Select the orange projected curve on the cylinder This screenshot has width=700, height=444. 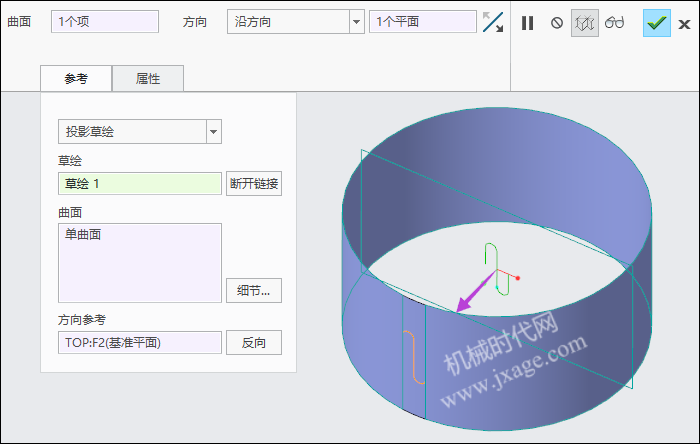tap(415, 357)
